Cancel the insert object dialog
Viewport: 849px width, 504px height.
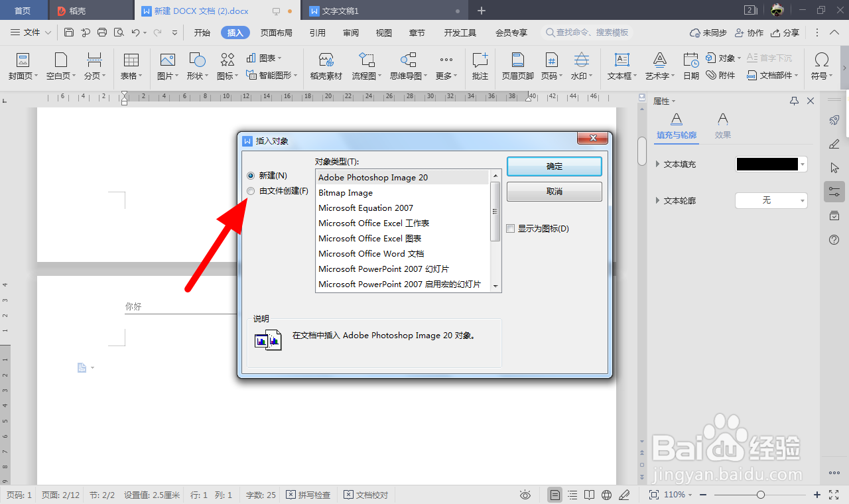[554, 191]
